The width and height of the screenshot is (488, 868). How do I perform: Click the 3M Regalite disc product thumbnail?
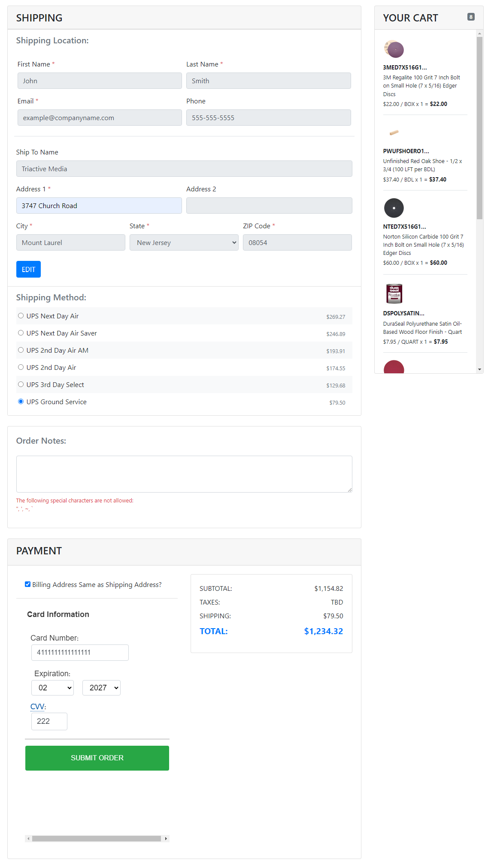[394, 49]
